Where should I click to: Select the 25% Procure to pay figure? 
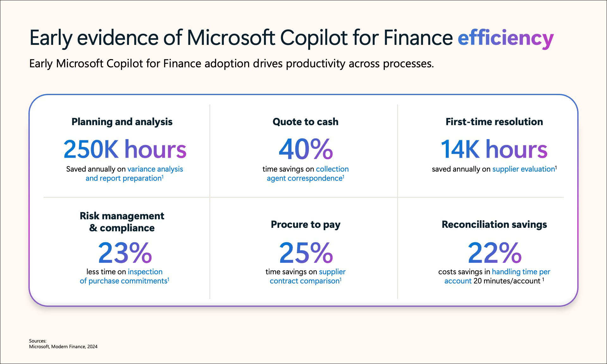pos(306,252)
